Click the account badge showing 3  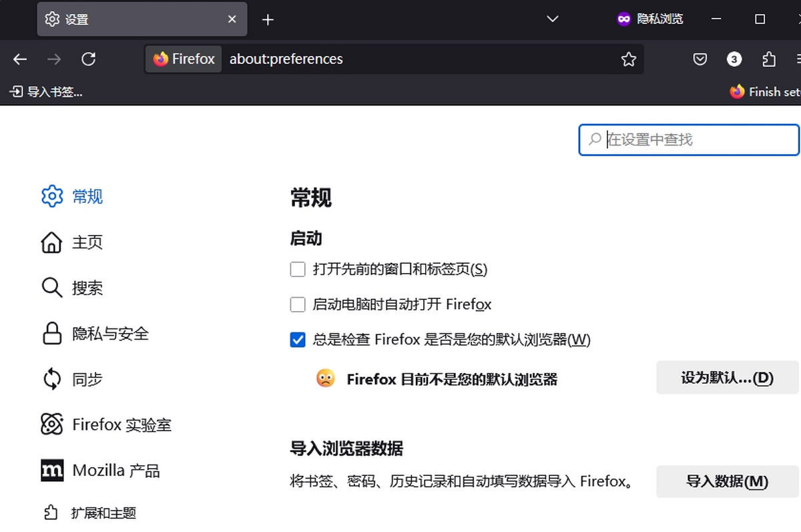pos(734,59)
